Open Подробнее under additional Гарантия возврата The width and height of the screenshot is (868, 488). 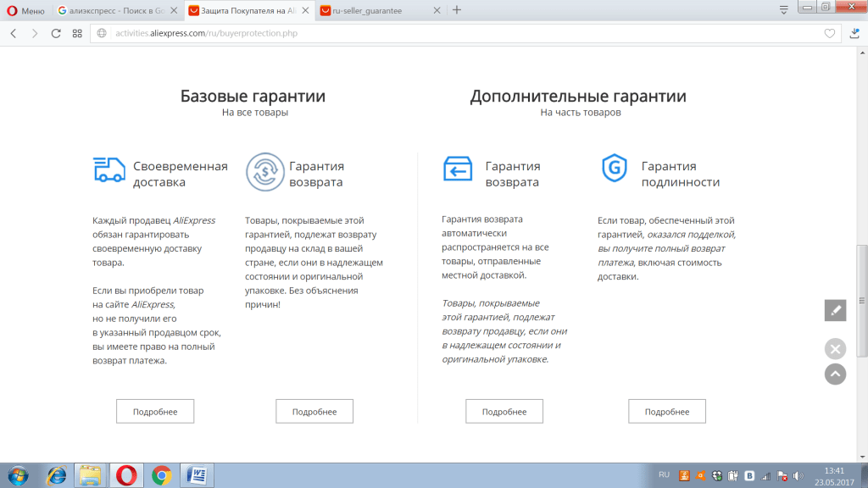[504, 411]
